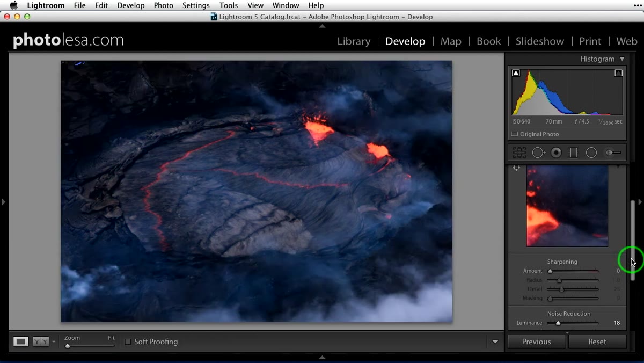
Task: Open the Lightroom application menu
Action: [x=46, y=5]
